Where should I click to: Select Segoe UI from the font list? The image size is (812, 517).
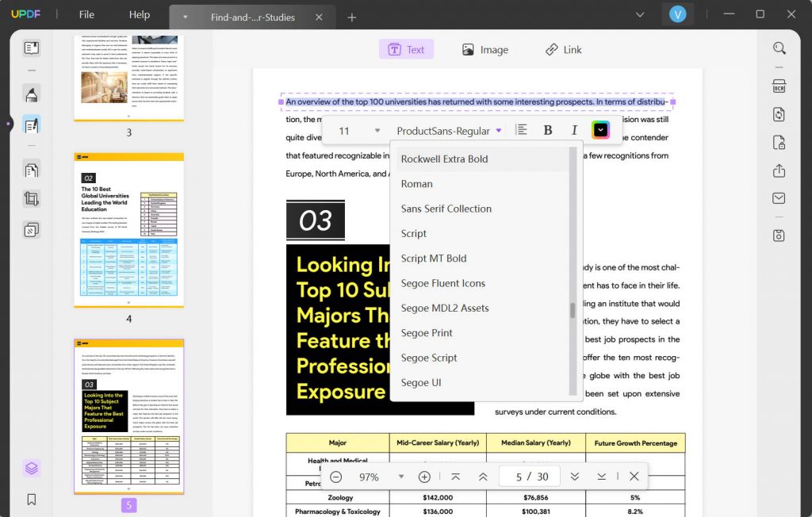pyautogui.click(x=420, y=382)
